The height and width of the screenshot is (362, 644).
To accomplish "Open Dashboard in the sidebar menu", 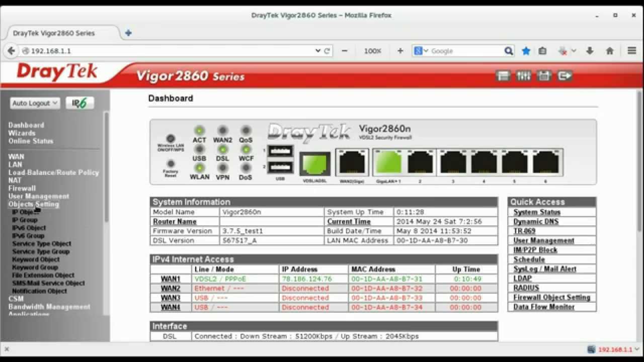I will click(26, 125).
